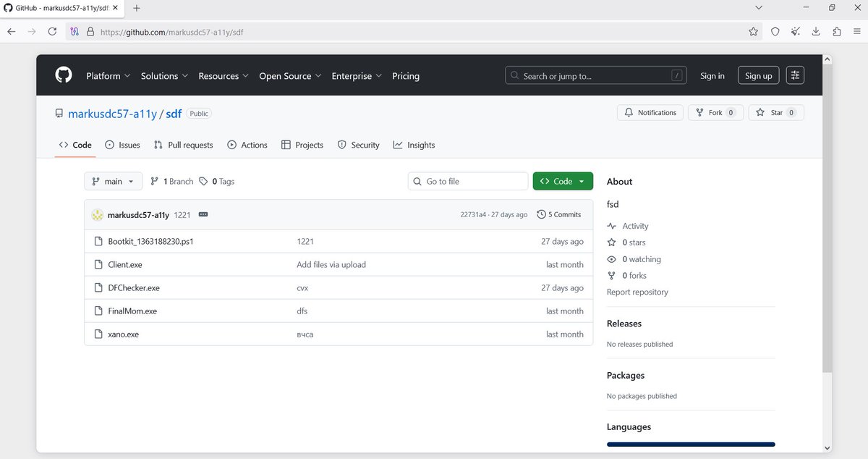
Task: Open the Platform dropdown menu
Action: coord(108,76)
